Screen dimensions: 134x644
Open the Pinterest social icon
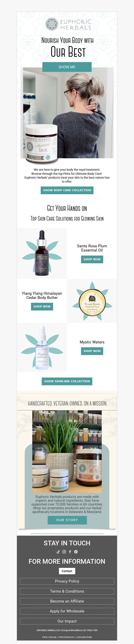click(x=76, y=552)
